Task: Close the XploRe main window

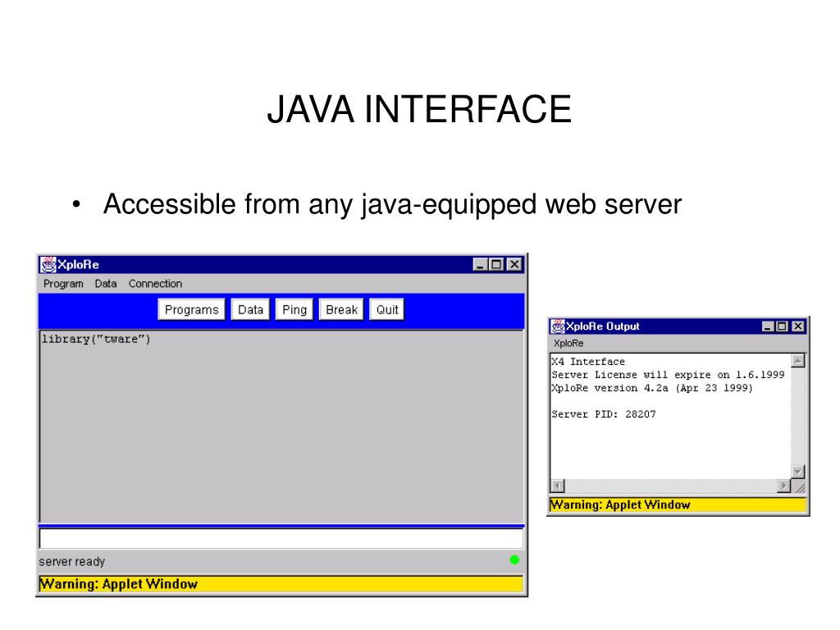Action: pos(514,265)
